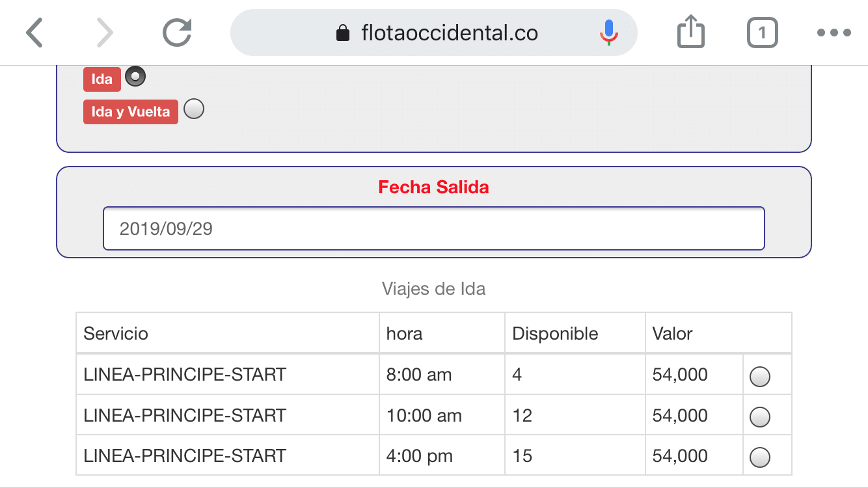Open the share sheet icon

[690, 33]
